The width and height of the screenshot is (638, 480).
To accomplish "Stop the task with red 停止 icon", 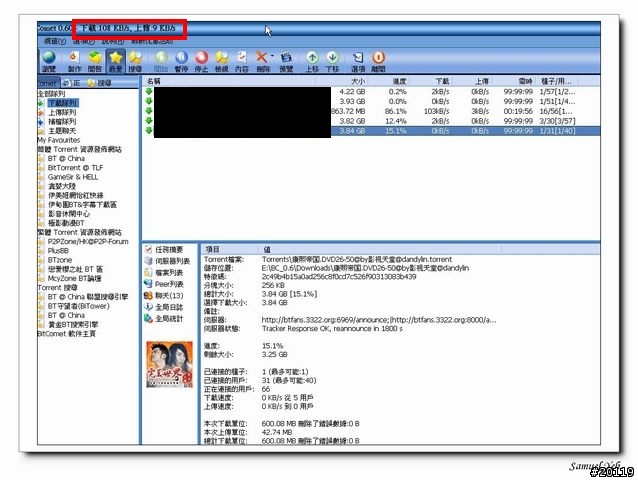I will [x=201, y=61].
